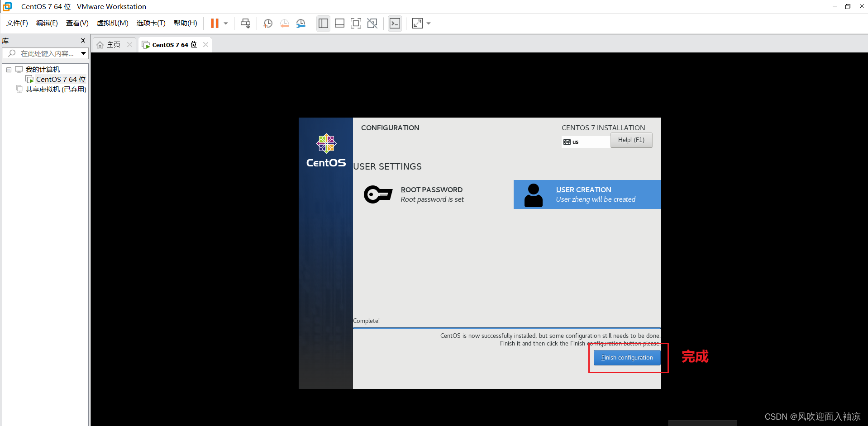Screen dimensions: 868x426
Task: Click the root password key icon
Action: 378,194
